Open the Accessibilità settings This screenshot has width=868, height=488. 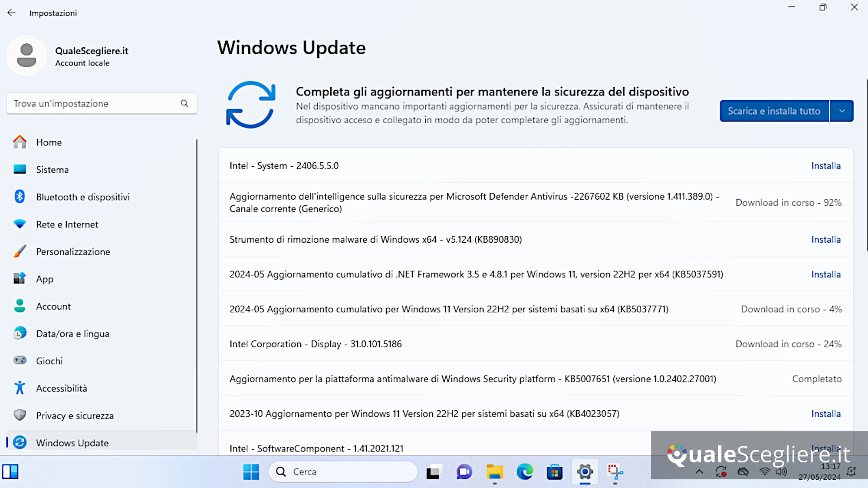pos(61,388)
